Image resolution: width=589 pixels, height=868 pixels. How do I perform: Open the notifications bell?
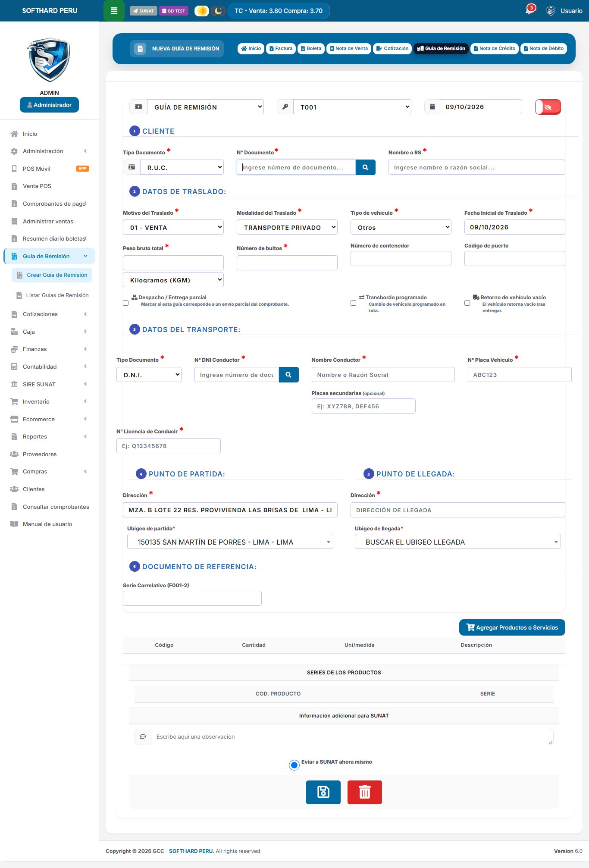pyautogui.click(x=529, y=10)
